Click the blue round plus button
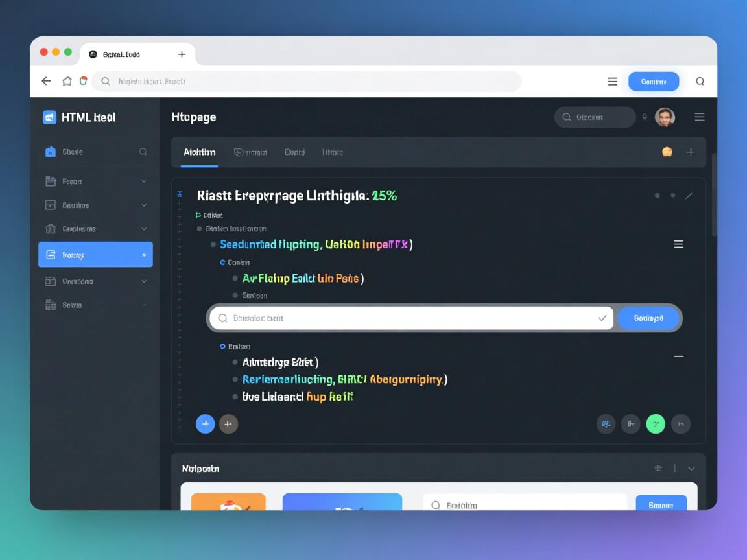Screen dimensions: 747x560 205,424
